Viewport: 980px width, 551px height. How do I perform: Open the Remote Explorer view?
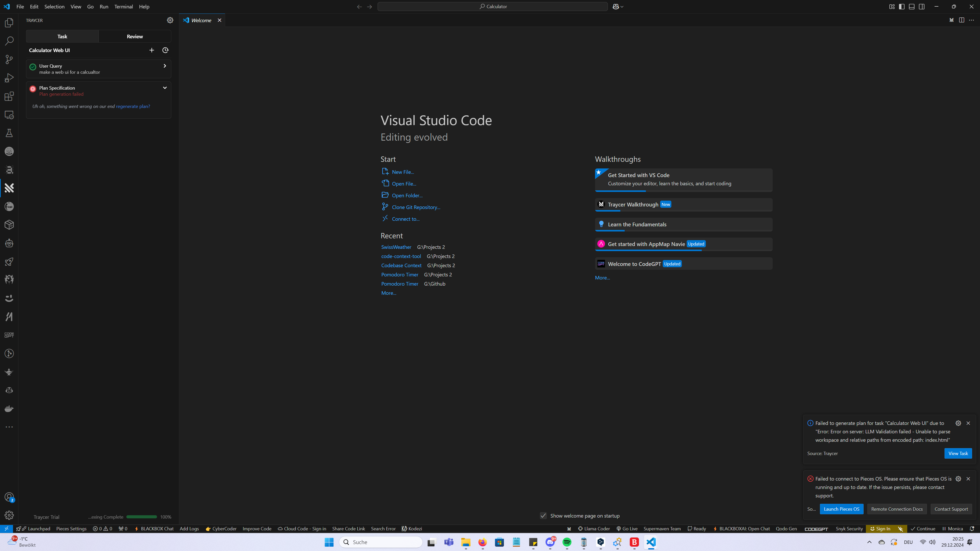tap(9, 115)
